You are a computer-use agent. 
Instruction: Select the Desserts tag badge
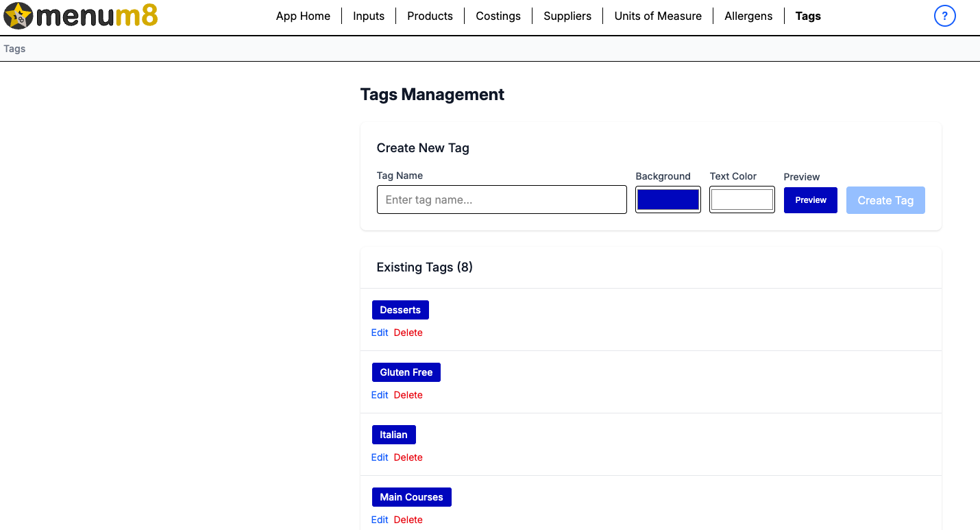tap(400, 310)
